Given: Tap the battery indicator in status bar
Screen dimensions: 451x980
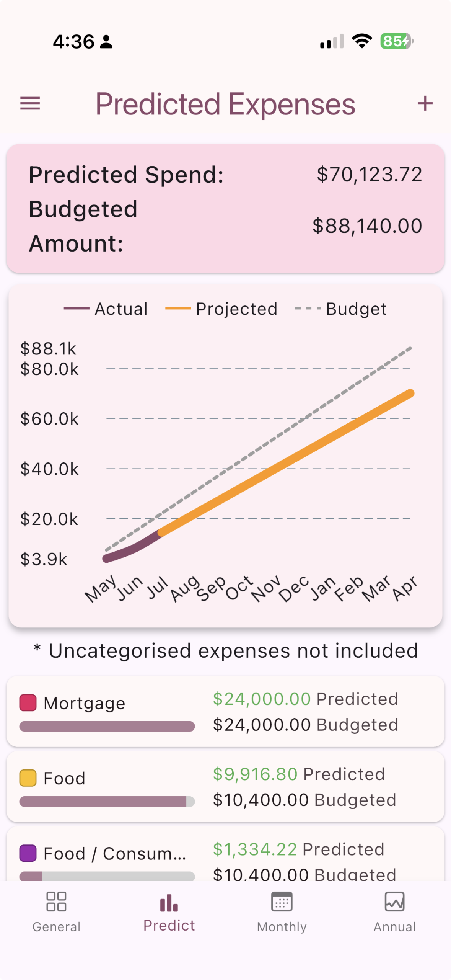Looking at the screenshot, I should (x=397, y=41).
